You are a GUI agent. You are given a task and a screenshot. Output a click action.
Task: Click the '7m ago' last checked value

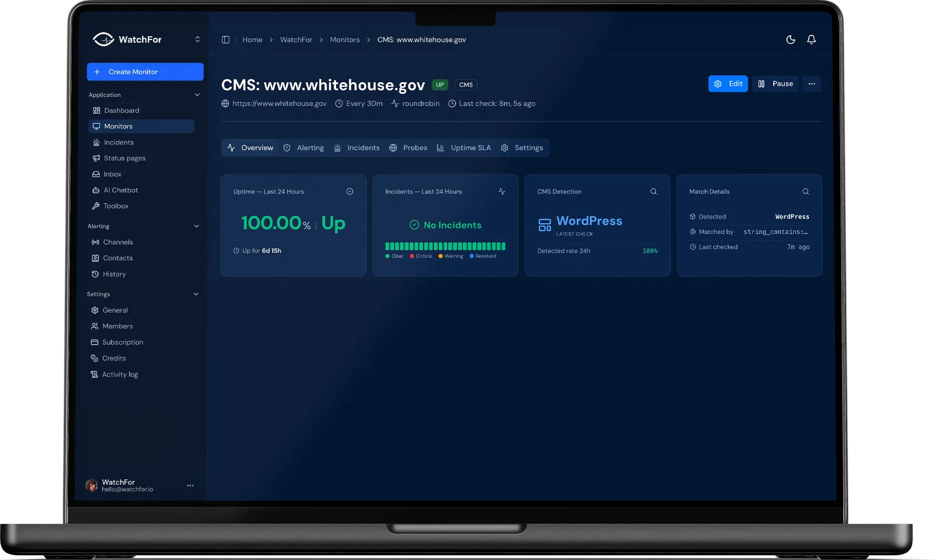[799, 247]
